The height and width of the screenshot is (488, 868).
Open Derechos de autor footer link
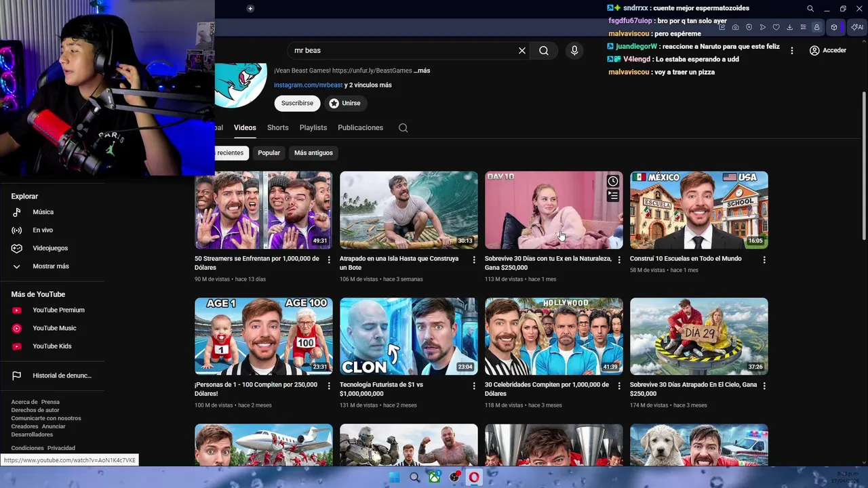[35, 410]
